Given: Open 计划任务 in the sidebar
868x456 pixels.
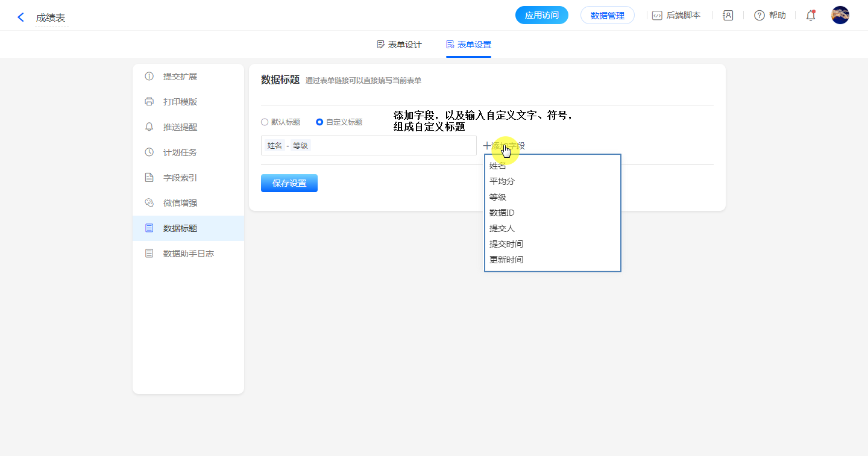Looking at the screenshot, I should click(180, 152).
